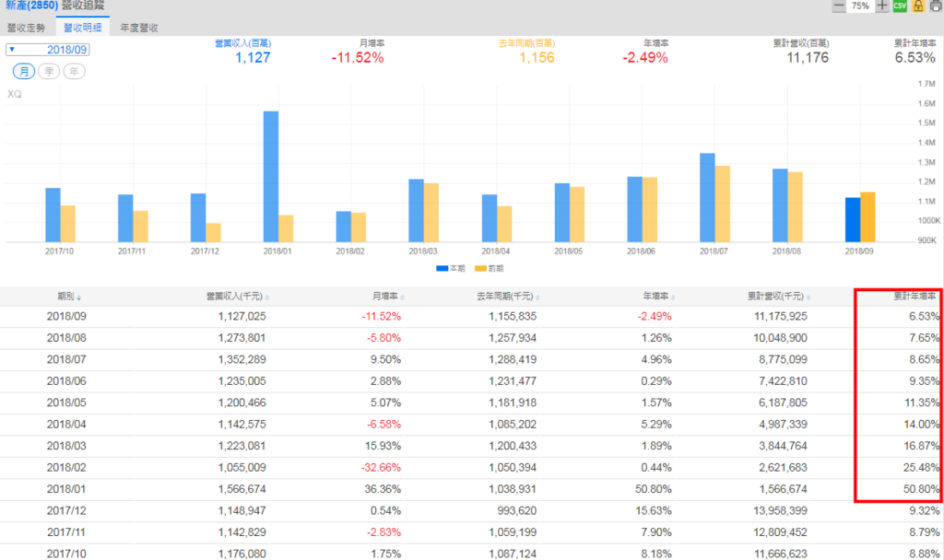The height and width of the screenshot is (560, 944).
Task: Switch to the 營收明細 tab
Action: click(x=82, y=28)
